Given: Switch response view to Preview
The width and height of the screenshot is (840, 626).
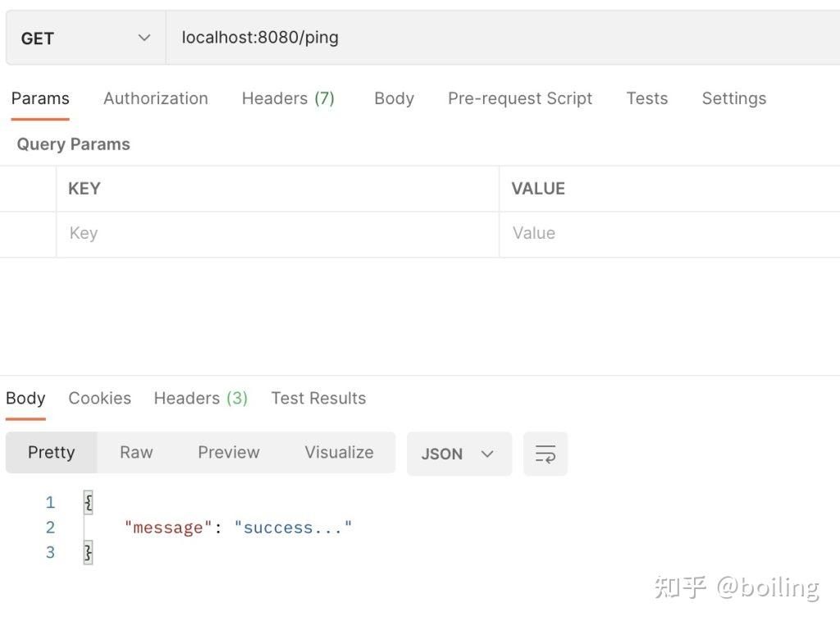Looking at the screenshot, I should coord(228,452).
